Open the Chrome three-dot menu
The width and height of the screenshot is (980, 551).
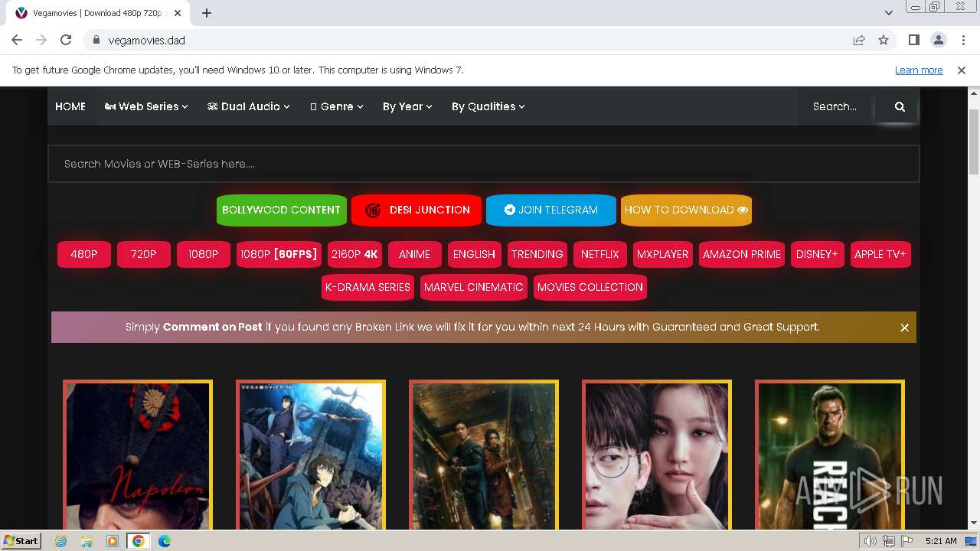(962, 40)
